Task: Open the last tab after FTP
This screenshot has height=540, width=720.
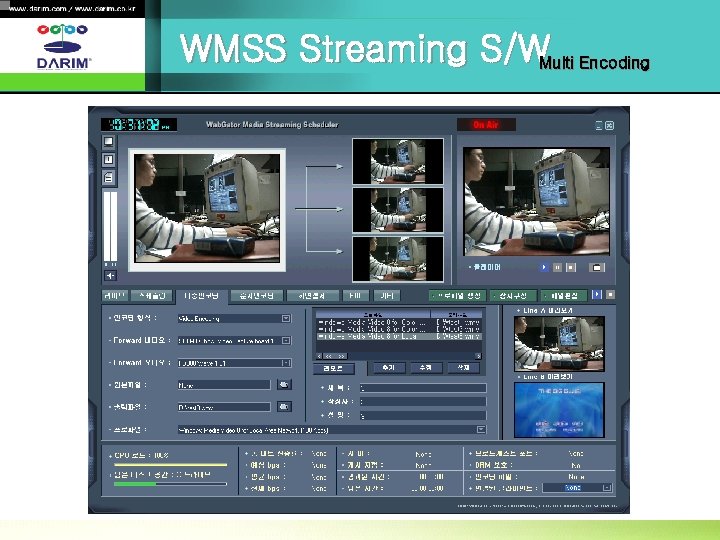Action: tap(387, 296)
